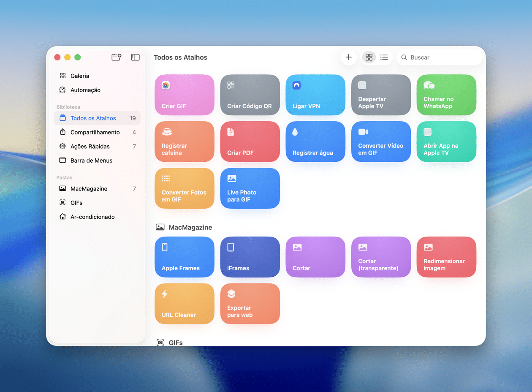Click the lightning bolt icon on URL Cleaner
The width and height of the screenshot is (532, 392).
[165, 294]
